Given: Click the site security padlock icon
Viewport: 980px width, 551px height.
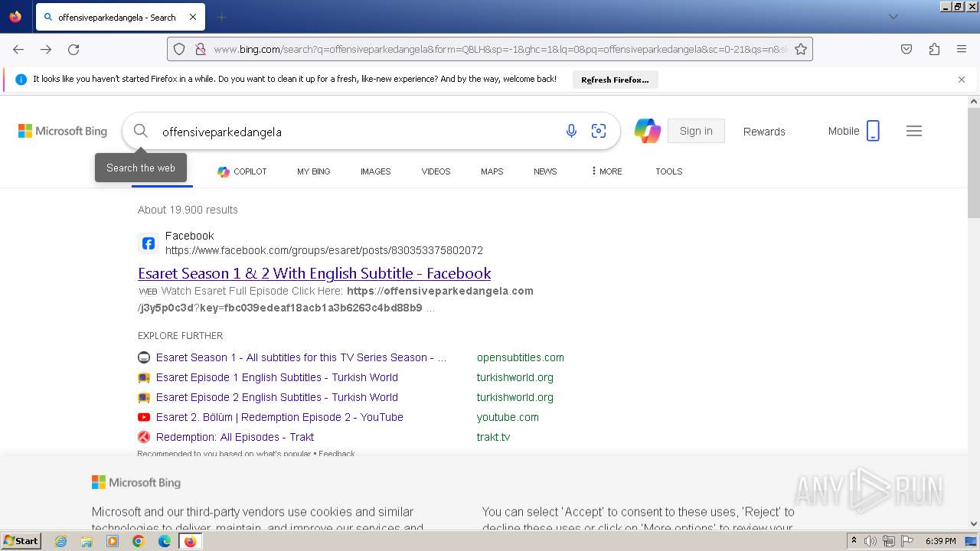Looking at the screenshot, I should [200, 49].
